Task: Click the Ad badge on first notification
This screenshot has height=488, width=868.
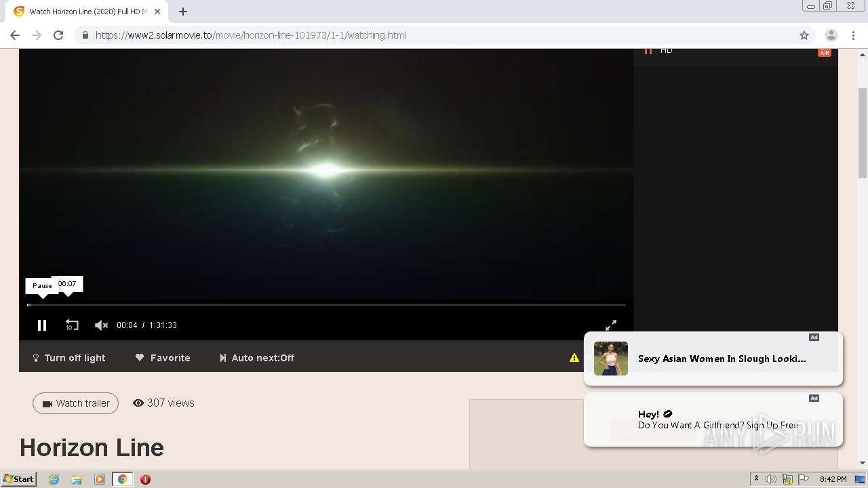Action: (x=814, y=338)
